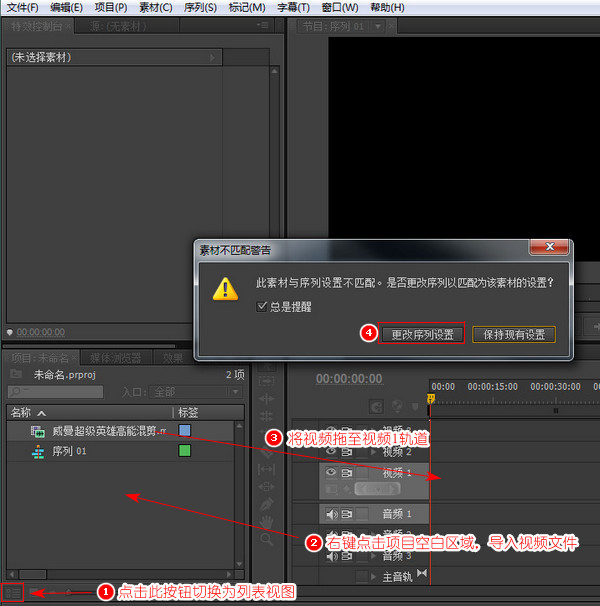Click keyframe navigator on 视频 1 track
This screenshot has height=606, width=600.
(377, 489)
